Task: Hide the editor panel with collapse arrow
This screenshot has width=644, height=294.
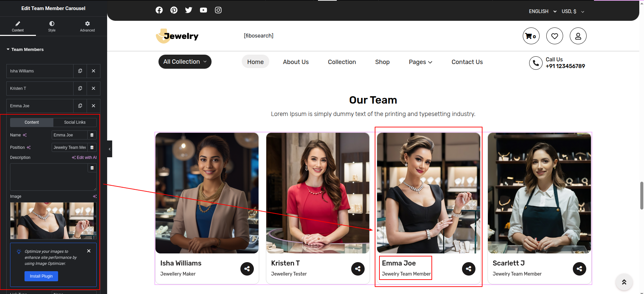Action: pos(109,149)
